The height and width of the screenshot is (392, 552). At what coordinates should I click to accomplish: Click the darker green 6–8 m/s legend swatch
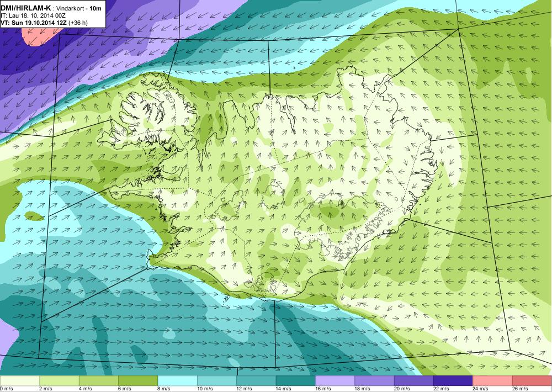(x=138, y=381)
